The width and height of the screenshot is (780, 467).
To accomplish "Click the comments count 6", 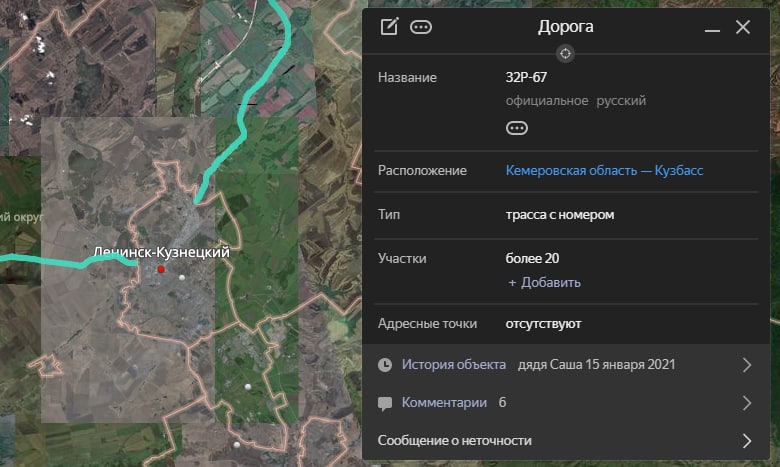I will pyautogui.click(x=502, y=402).
